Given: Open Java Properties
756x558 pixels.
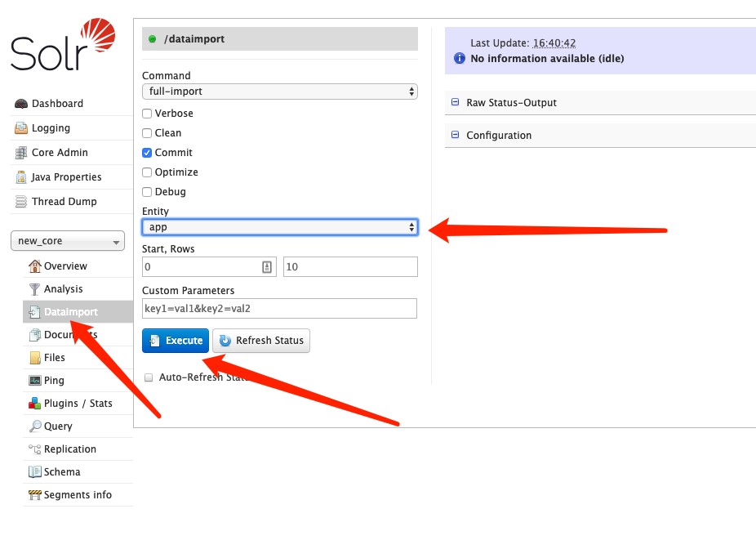Looking at the screenshot, I should tap(66, 177).
